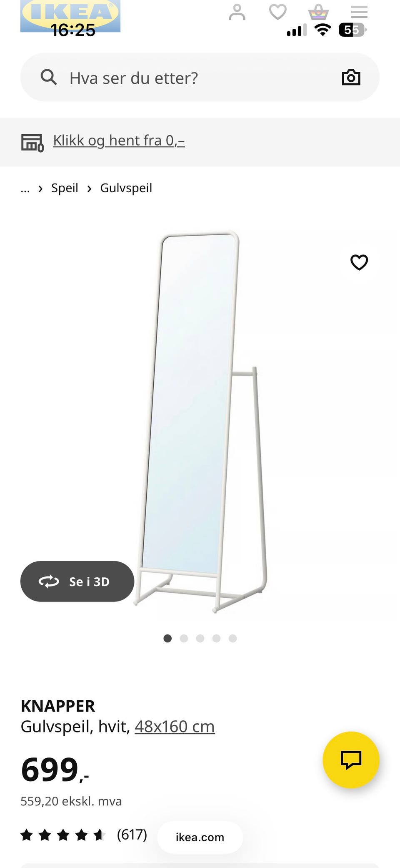
Task: Open the user account profile icon
Action: point(237,12)
